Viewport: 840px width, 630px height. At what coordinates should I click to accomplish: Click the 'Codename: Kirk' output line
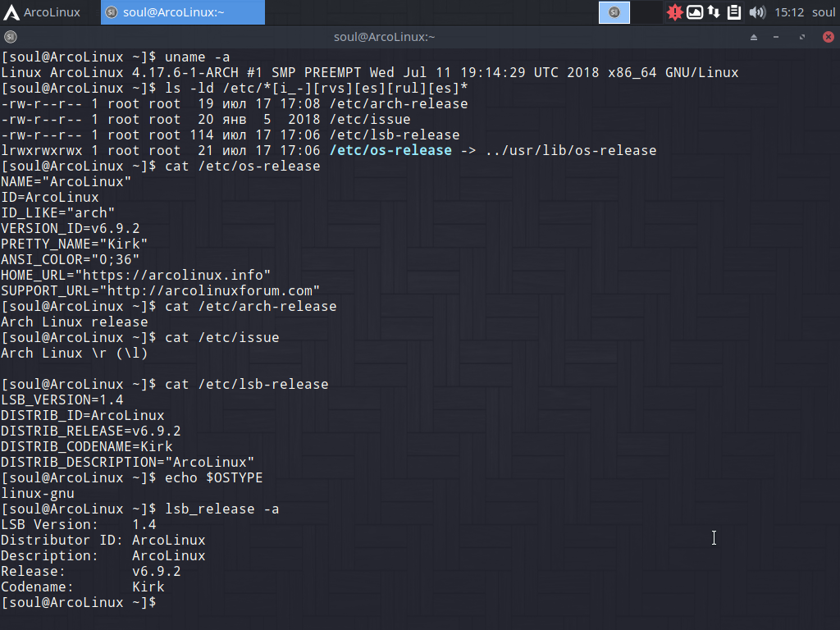83,587
